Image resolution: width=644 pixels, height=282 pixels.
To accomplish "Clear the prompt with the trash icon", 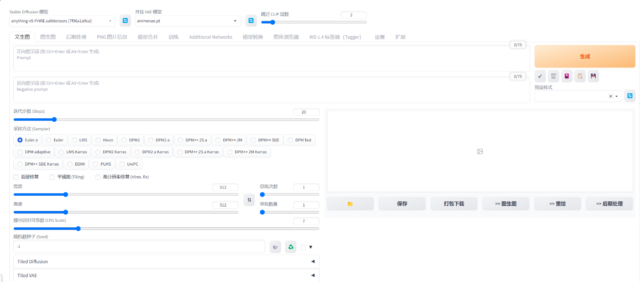I will click(x=553, y=76).
